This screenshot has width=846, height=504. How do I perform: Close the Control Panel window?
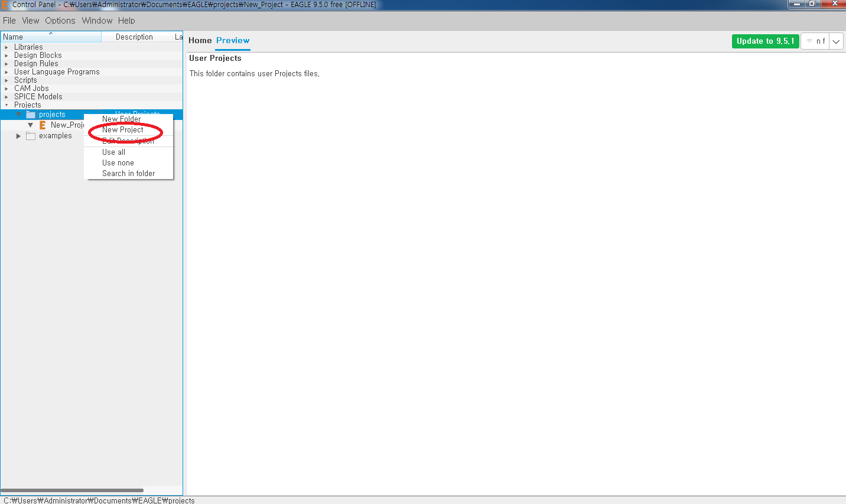coord(835,4)
